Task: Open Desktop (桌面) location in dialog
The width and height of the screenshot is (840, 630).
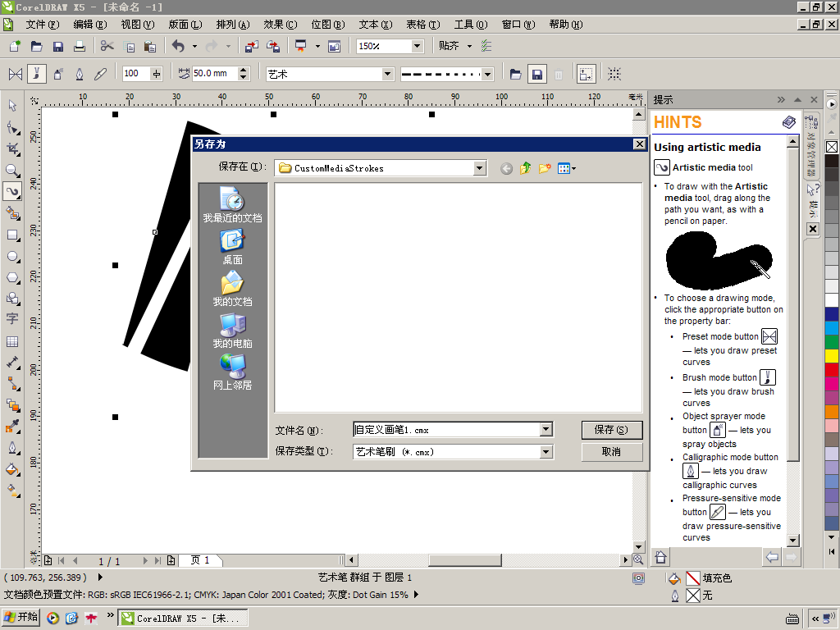Action: pyautogui.click(x=232, y=246)
